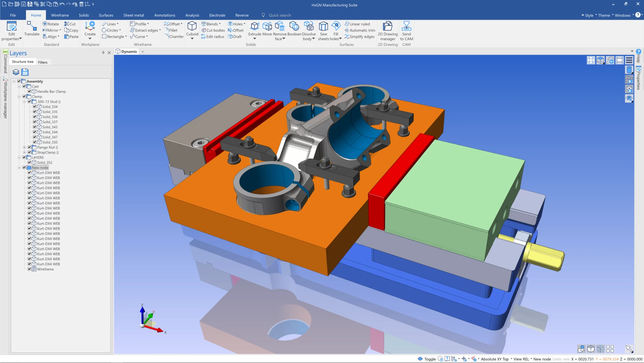Toggle the eye visibility icon on right toolbar
This screenshot has width=644, height=363.
click(x=629, y=89)
